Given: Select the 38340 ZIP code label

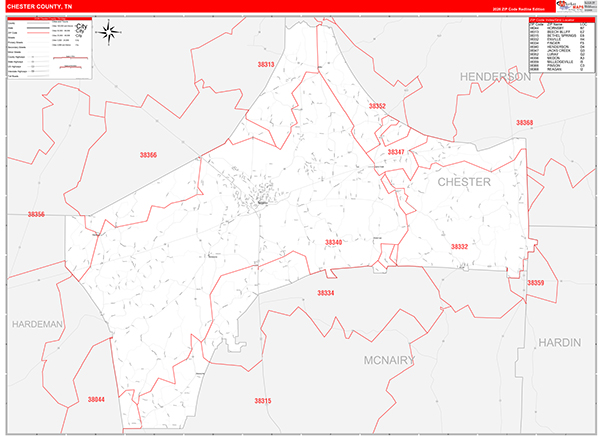Looking at the screenshot, I should (333, 242).
